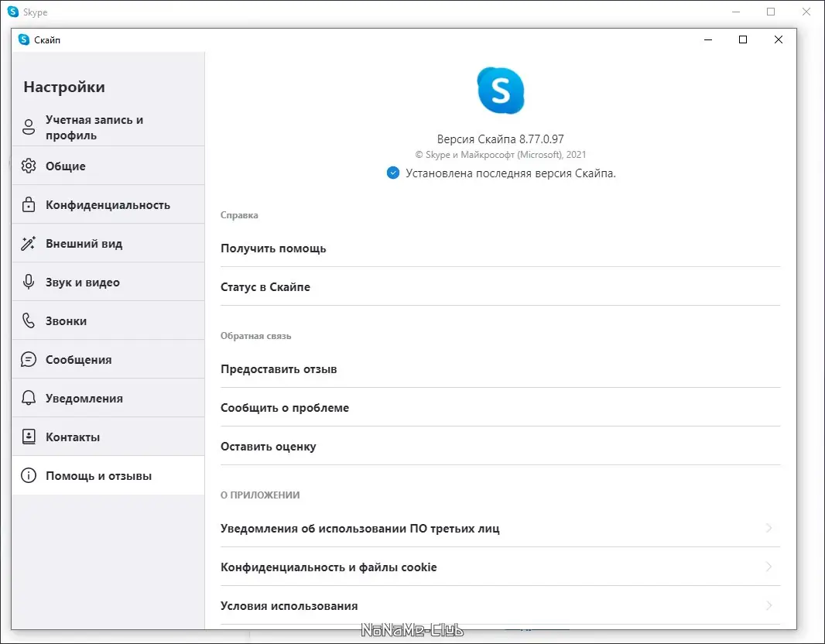Click Предоставить отзыв
This screenshot has width=825, height=644.
tap(500, 368)
